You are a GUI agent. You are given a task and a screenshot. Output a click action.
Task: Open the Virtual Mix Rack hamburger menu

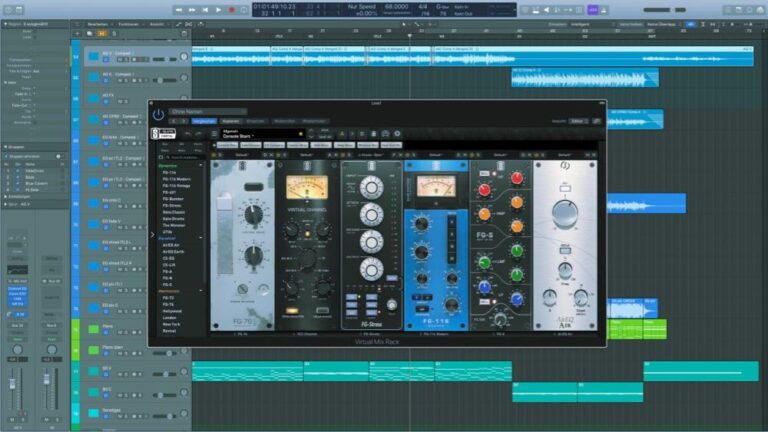[214, 134]
